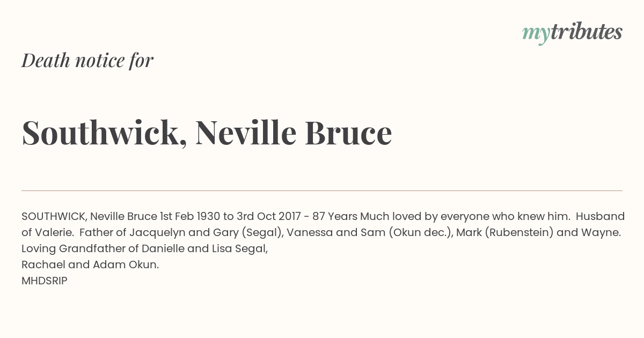Click the "Husband of Valerie" text
This screenshot has height=338, width=644.
point(323,225)
